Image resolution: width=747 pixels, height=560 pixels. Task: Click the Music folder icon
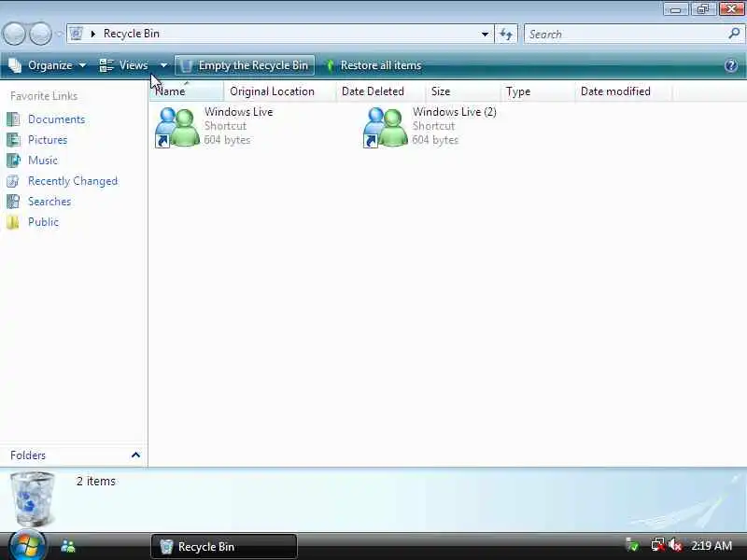pyautogui.click(x=13, y=160)
